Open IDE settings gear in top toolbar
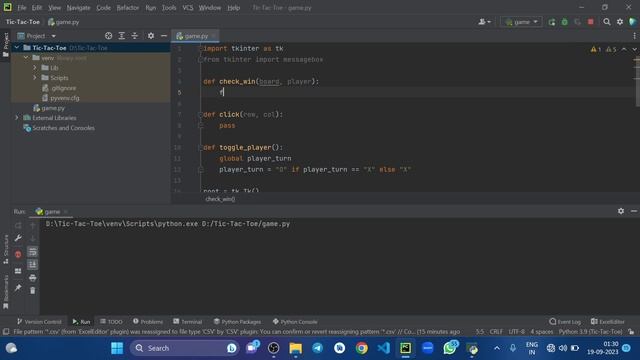Viewport: 640px width, 360px height. pos(620,22)
